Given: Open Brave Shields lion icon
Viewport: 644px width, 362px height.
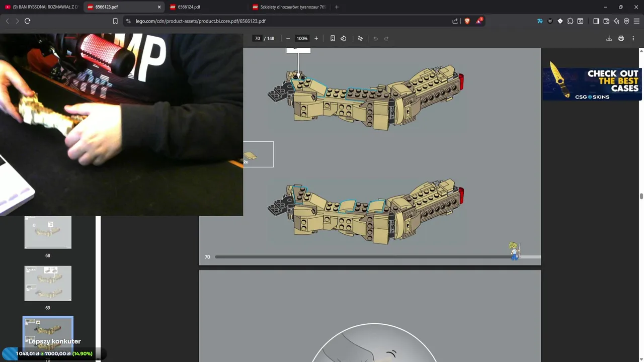Looking at the screenshot, I should coord(467,21).
